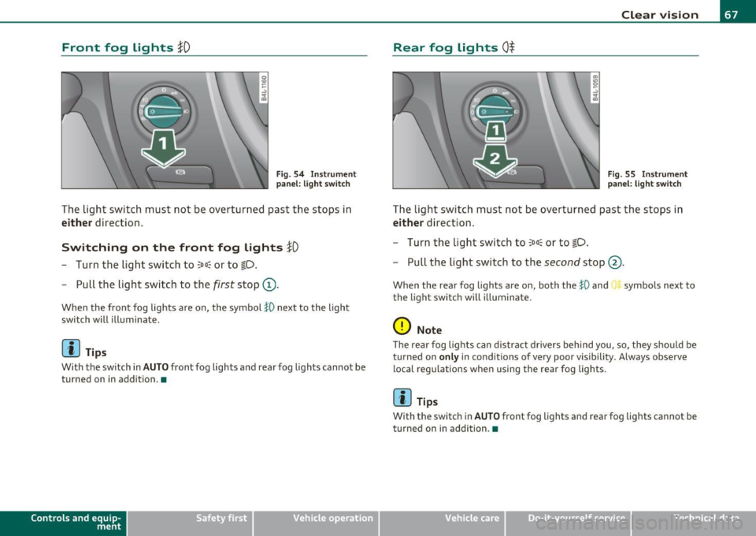Click the 'Fig. 54 Instrument panel' caption
The width and height of the screenshot is (756, 536).
point(316,179)
